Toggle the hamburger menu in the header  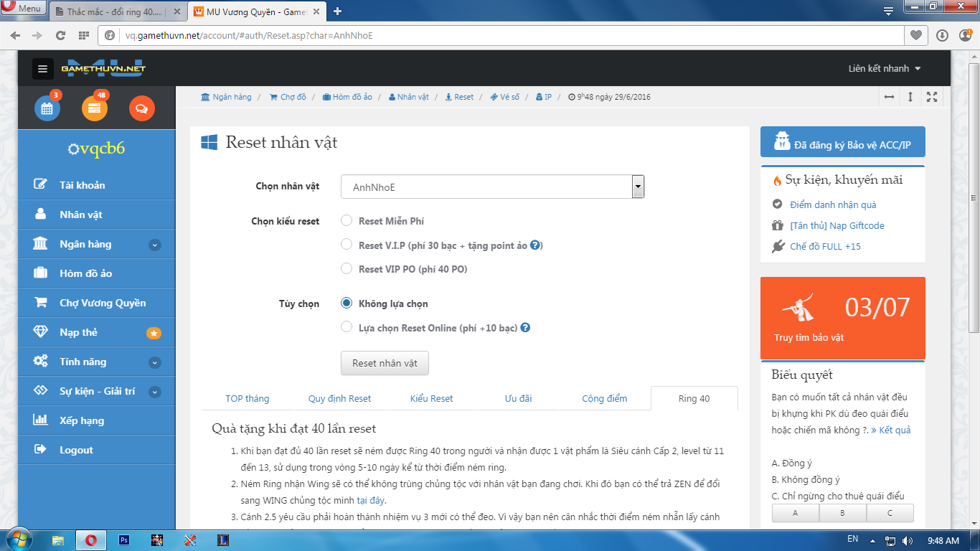pos(43,69)
